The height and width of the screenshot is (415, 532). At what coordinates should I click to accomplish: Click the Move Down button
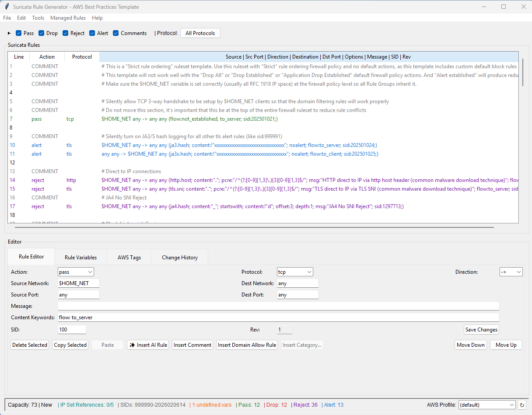point(471,345)
